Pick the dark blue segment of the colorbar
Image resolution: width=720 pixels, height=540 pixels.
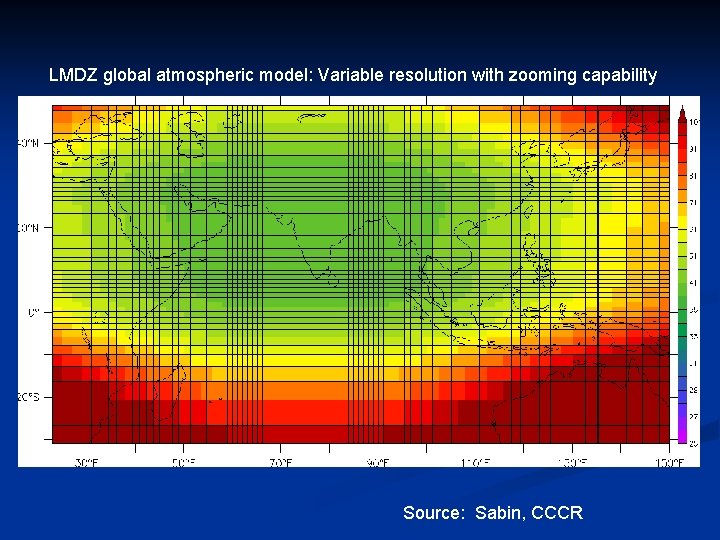682,383
